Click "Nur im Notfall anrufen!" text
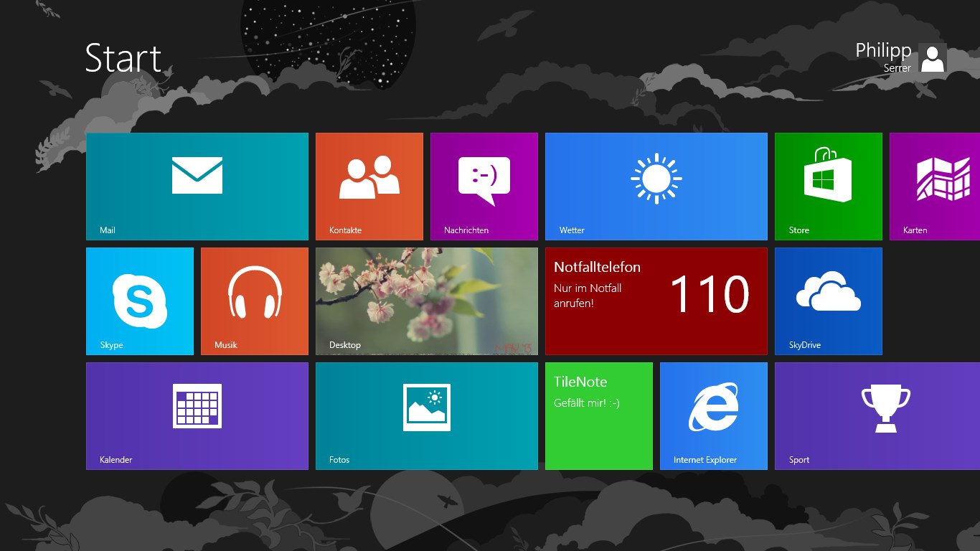Image resolution: width=980 pixels, height=551 pixels. tap(588, 296)
